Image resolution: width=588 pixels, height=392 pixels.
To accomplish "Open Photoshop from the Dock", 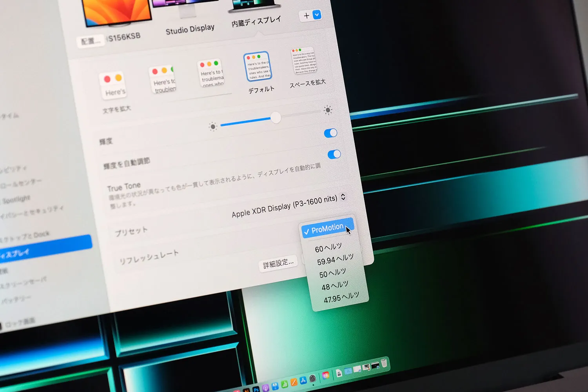I will (256, 390).
